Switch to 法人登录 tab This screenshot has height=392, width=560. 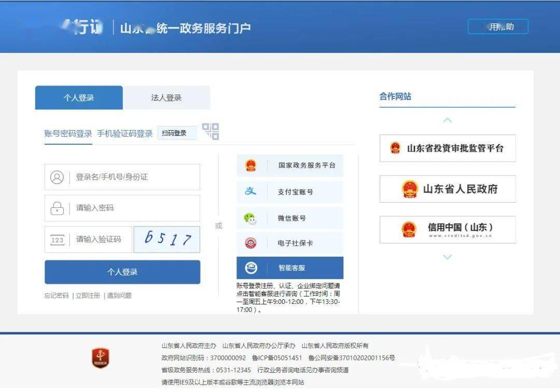(166, 97)
